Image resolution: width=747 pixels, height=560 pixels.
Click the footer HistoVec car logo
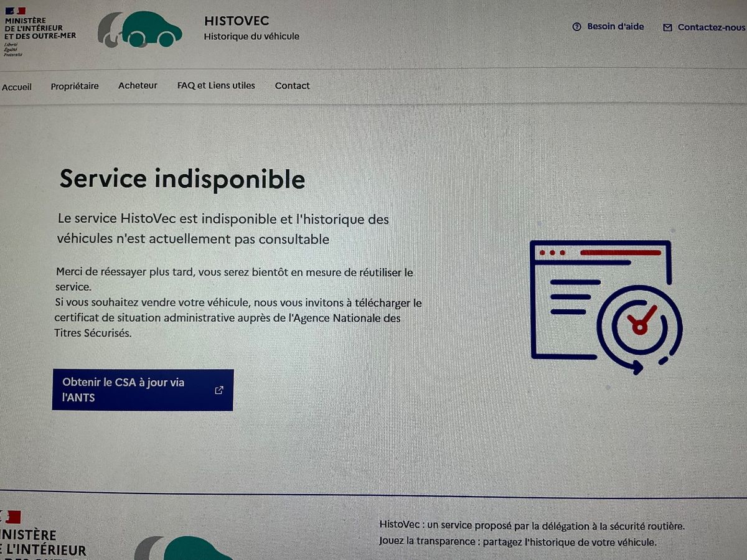(x=184, y=548)
